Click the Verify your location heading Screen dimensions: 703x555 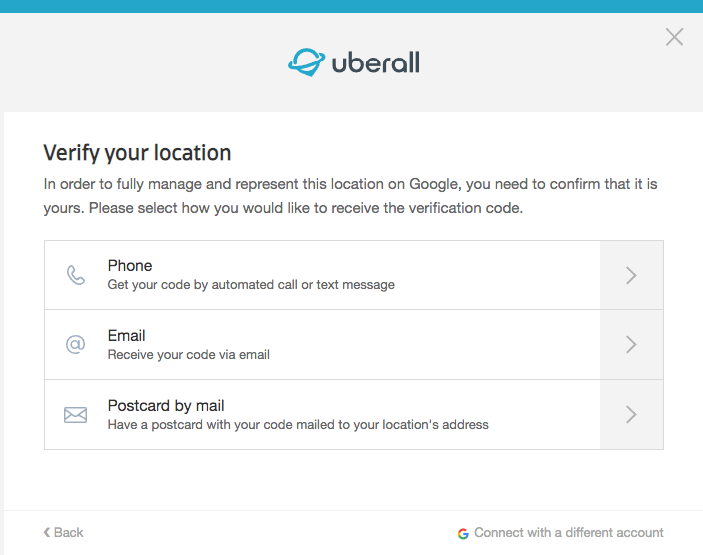click(137, 153)
